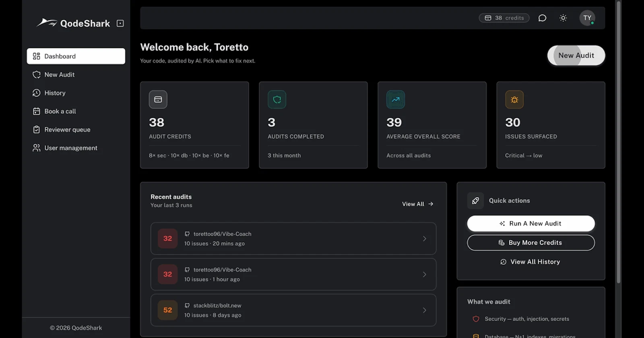Open Book a call page

tap(76, 111)
